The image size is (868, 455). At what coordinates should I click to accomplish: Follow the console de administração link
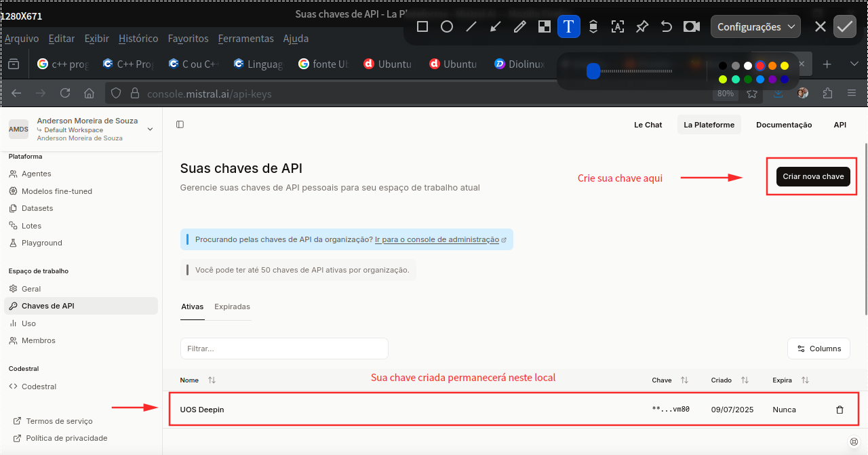[x=440, y=239]
